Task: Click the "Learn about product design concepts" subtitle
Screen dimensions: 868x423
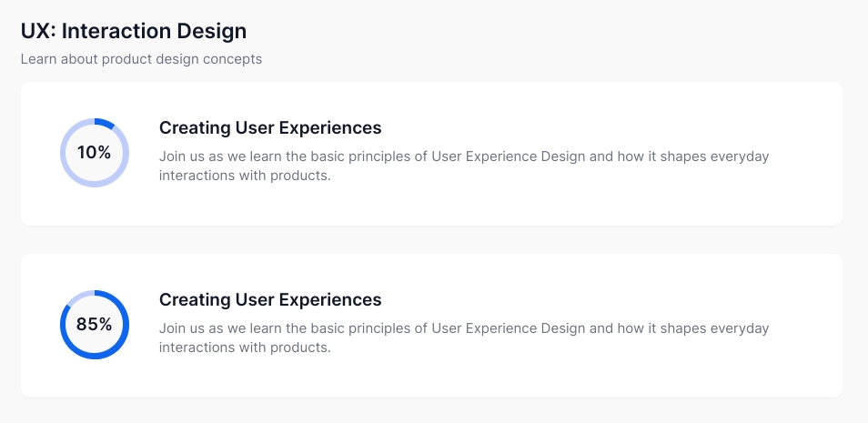Action: (141, 59)
